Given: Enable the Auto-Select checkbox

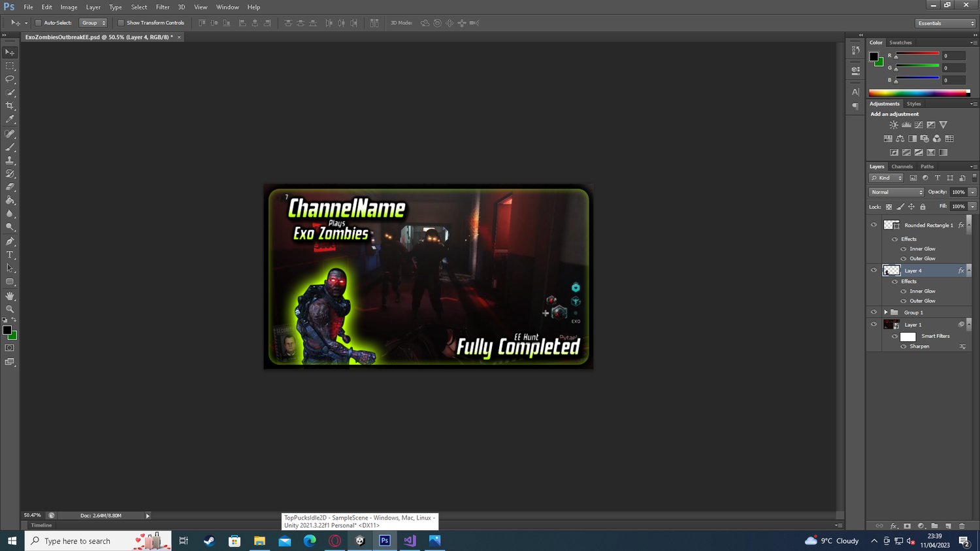Looking at the screenshot, I should coord(38,23).
